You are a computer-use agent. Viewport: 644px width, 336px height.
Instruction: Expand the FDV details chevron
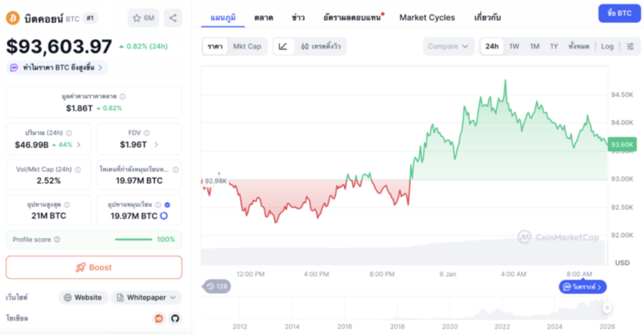pos(157,145)
